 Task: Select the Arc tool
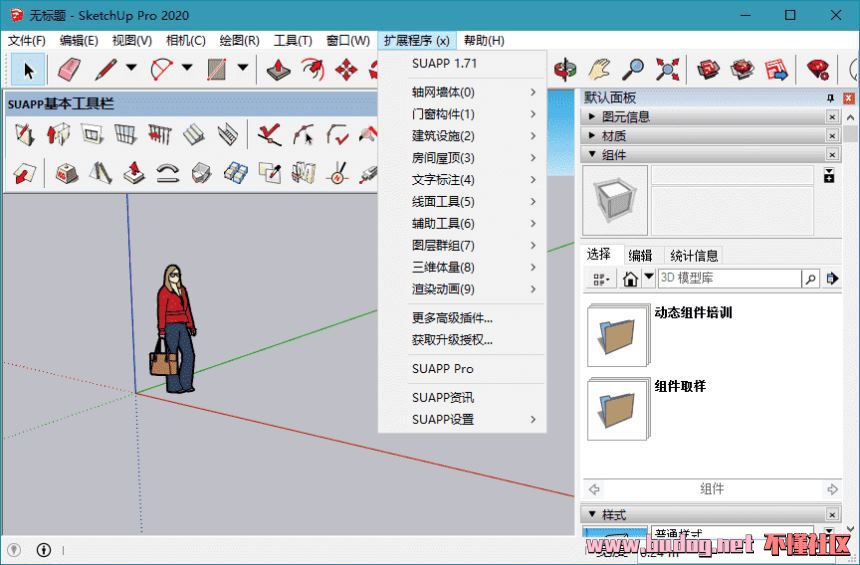pyautogui.click(x=161, y=69)
